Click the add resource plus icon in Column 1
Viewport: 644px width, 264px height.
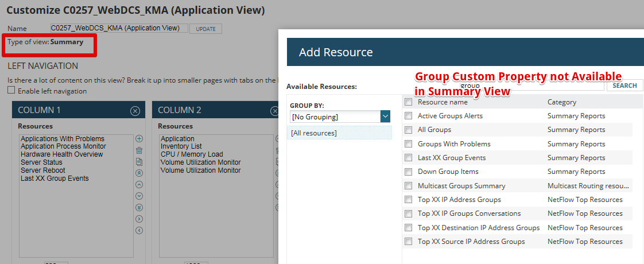139,139
